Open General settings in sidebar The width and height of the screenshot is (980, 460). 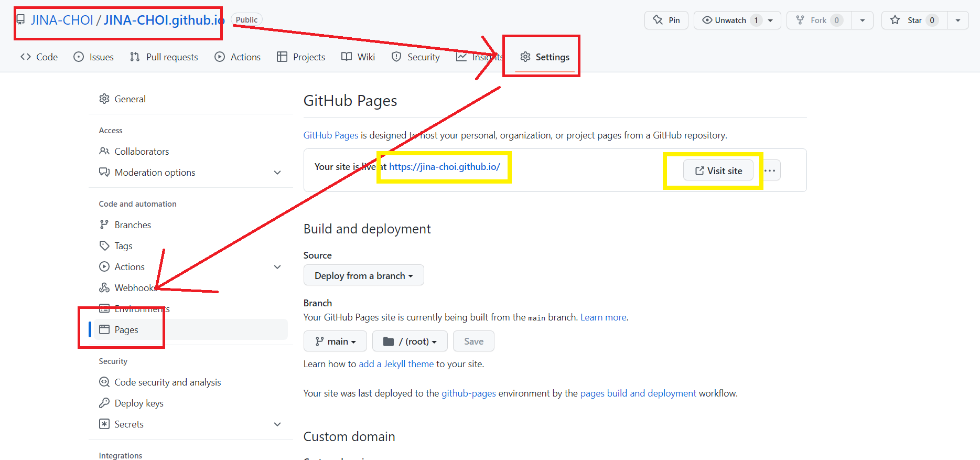pos(191,99)
